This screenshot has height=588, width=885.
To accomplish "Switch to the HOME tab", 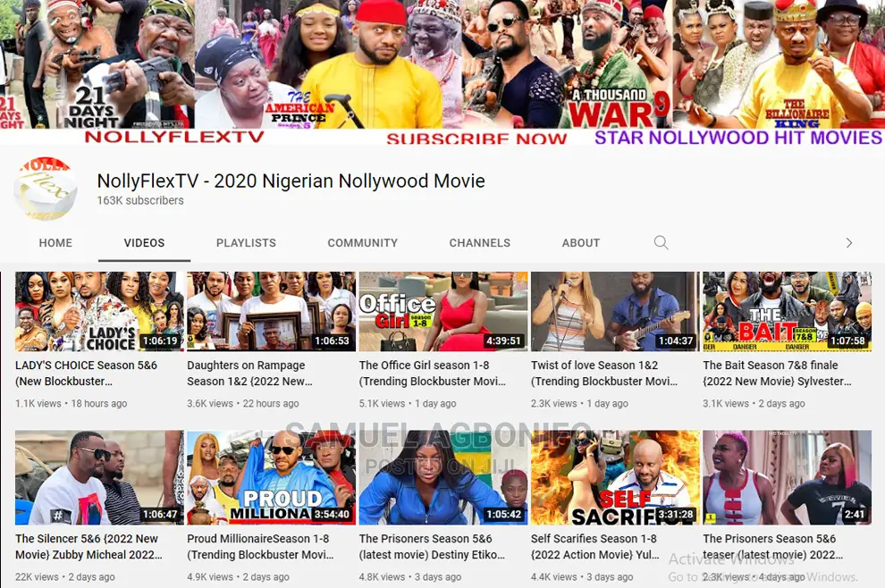I will click(55, 243).
